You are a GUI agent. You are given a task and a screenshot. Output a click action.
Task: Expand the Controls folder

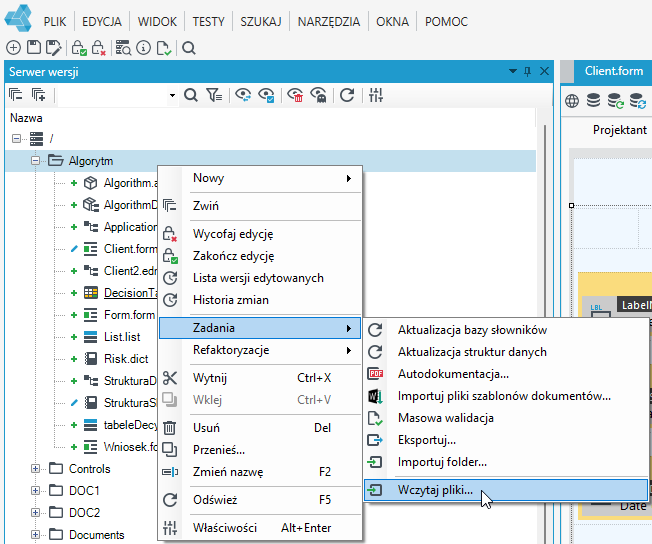point(35,469)
